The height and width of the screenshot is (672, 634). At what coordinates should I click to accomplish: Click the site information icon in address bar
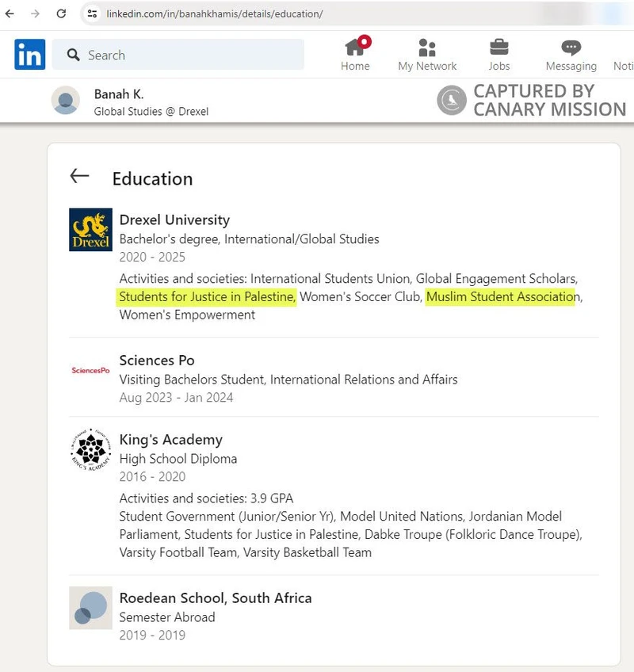tap(94, 13)
